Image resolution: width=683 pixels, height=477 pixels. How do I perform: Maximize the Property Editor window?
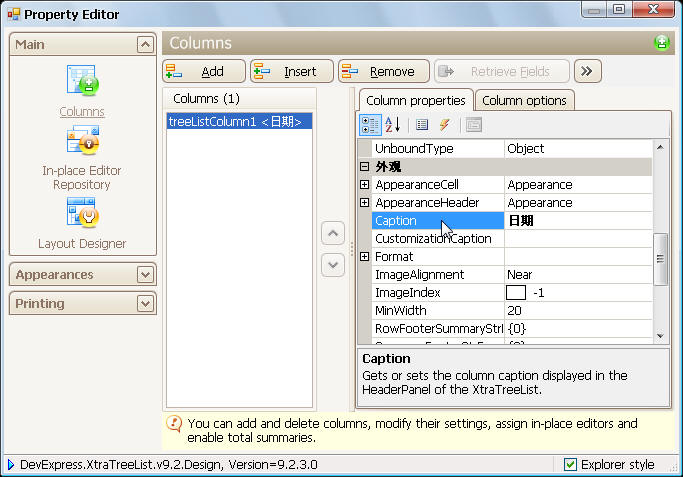coord(619,9)
